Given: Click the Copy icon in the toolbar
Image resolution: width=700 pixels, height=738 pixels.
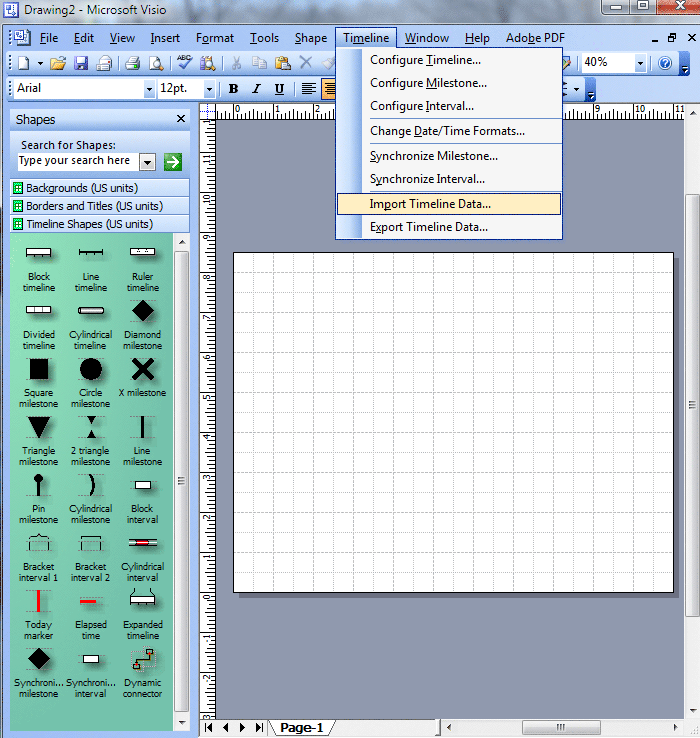Looking at the screenshot, I should click(259, 63).
